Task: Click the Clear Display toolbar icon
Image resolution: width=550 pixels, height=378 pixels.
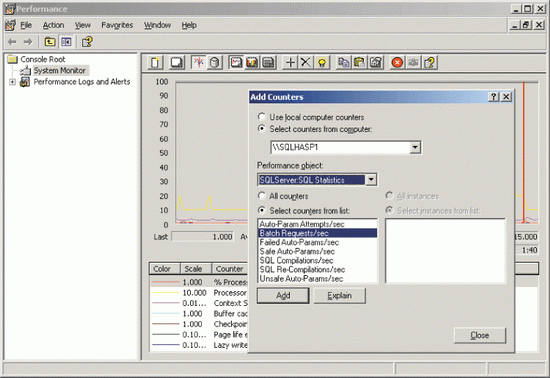Action: pos(176,62)
